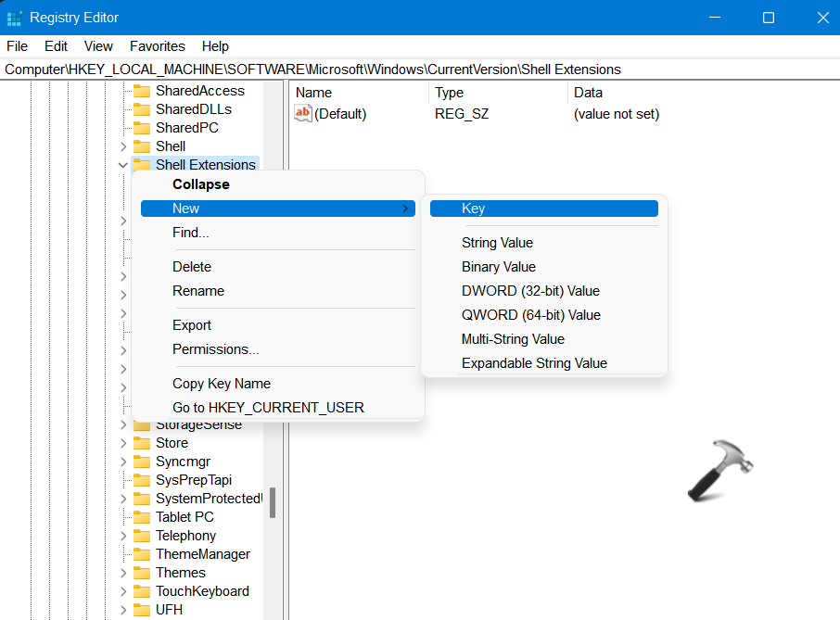Open the Favorites menu

(x=157, y=46)
